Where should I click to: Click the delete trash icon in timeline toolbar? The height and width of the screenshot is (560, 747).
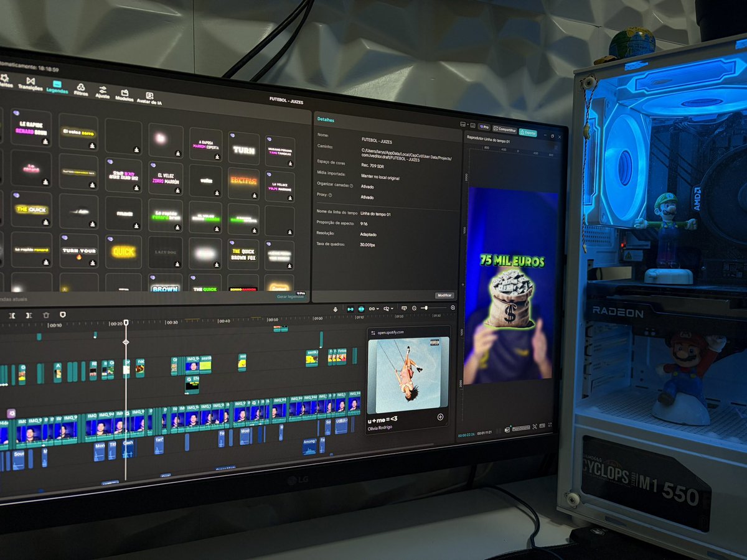(46, 315)
